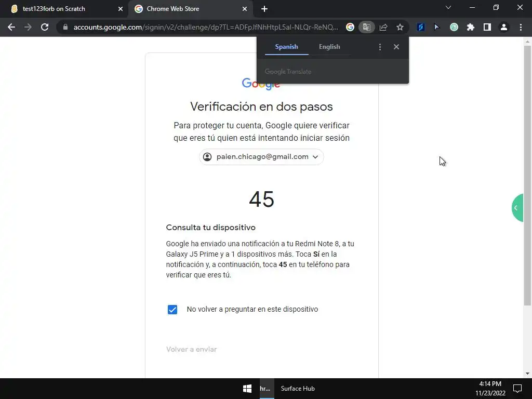Image resolution: width=532 pixels, height=399 pixels.
Task: Click the Google logo on sign-in card
Action: 261,84
